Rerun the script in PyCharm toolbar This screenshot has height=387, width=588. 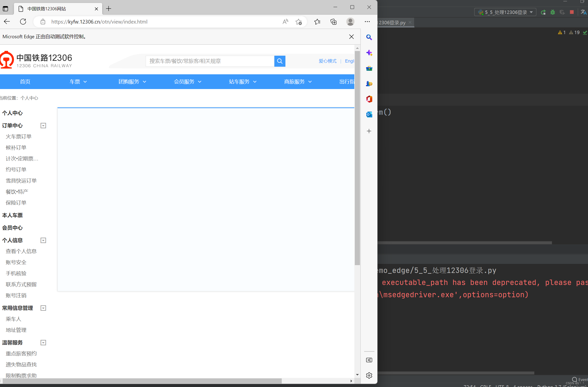tap(543, 12)
